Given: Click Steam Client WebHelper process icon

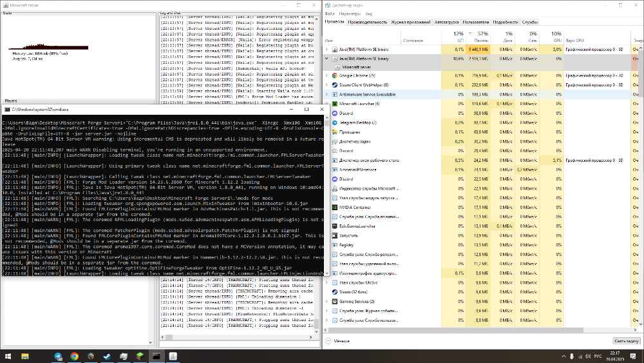Looking at the screenshot, I should [335, 85].
